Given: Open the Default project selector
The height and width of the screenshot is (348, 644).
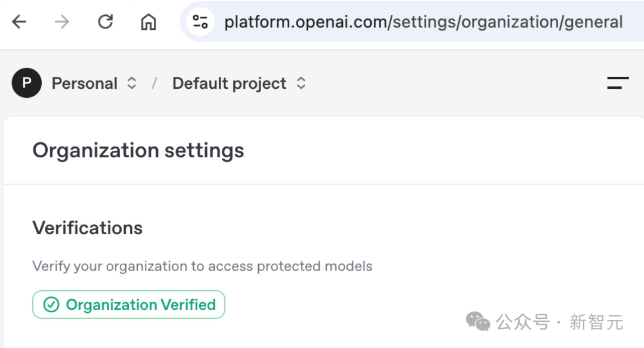Looking at the screenshot, I should pyautogui.click(x=229, y=83).
